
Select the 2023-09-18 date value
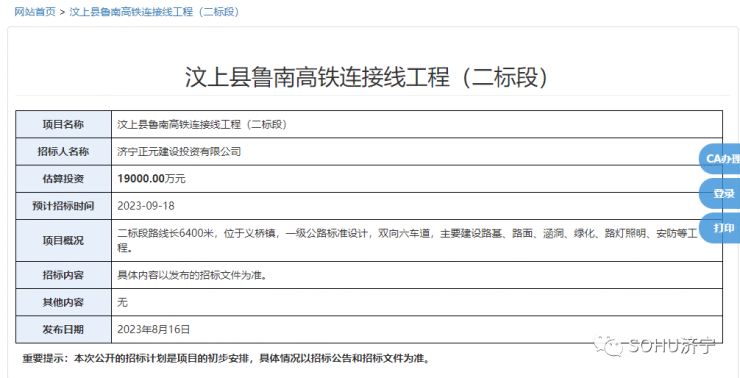click(x=146, y=206)
